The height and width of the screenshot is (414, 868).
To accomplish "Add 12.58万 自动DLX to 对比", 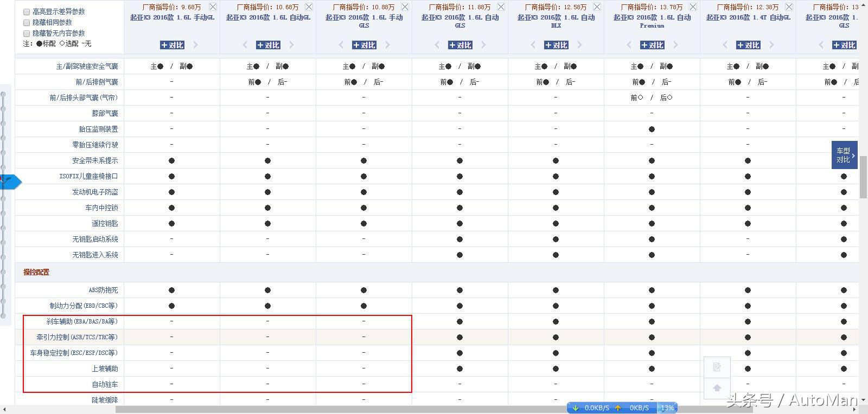I will point(556,45).
